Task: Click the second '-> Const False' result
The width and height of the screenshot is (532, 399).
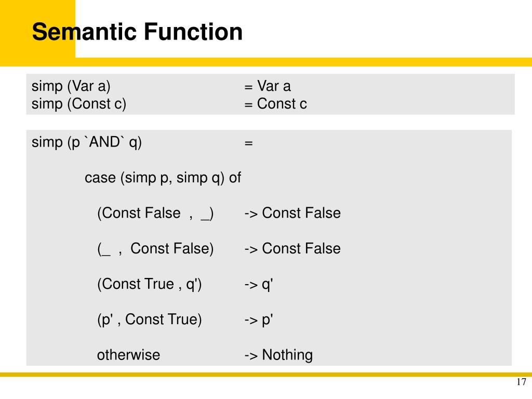Action: pos(292,249)
